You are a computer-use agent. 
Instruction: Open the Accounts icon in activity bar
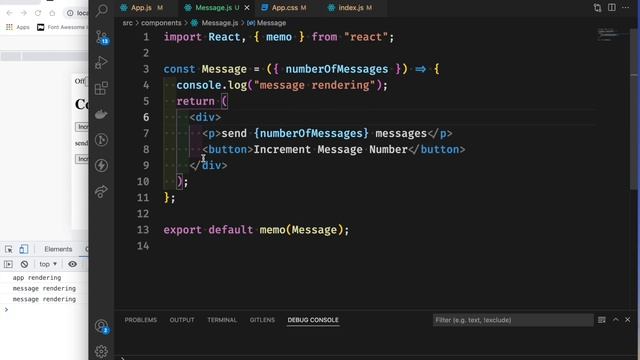101,326
